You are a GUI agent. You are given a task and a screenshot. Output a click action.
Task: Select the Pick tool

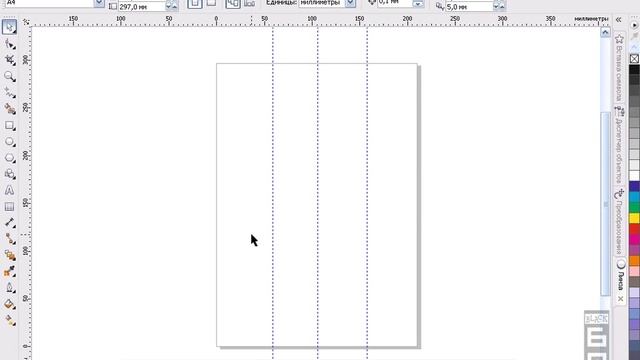pos(9,27)
